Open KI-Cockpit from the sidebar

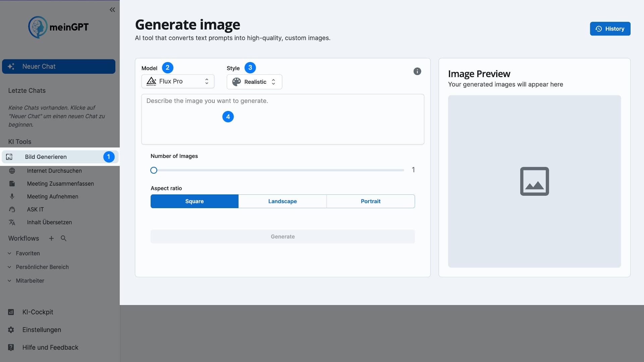(x=38, y=312)
